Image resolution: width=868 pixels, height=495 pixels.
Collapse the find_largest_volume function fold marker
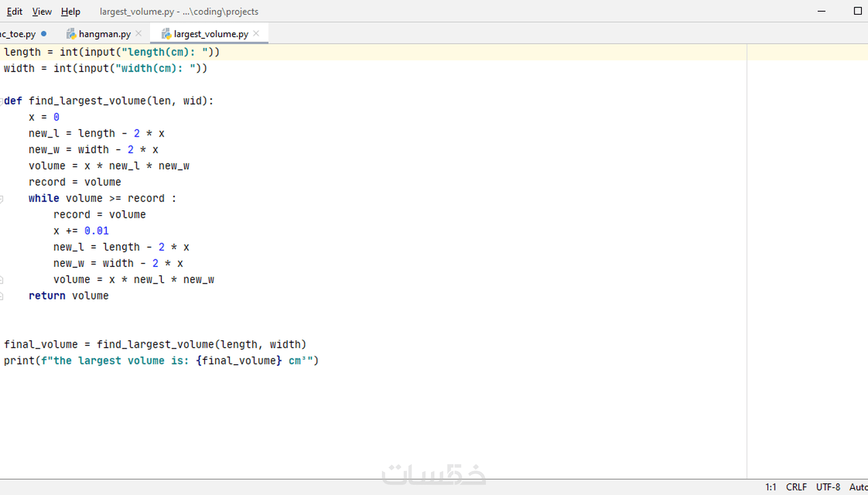(2, 101)
